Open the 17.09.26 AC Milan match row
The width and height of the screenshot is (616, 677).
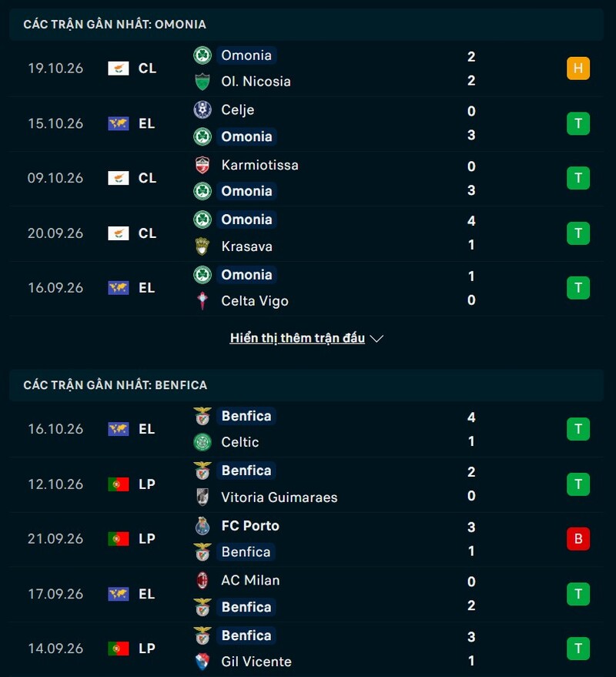(306, 594)
